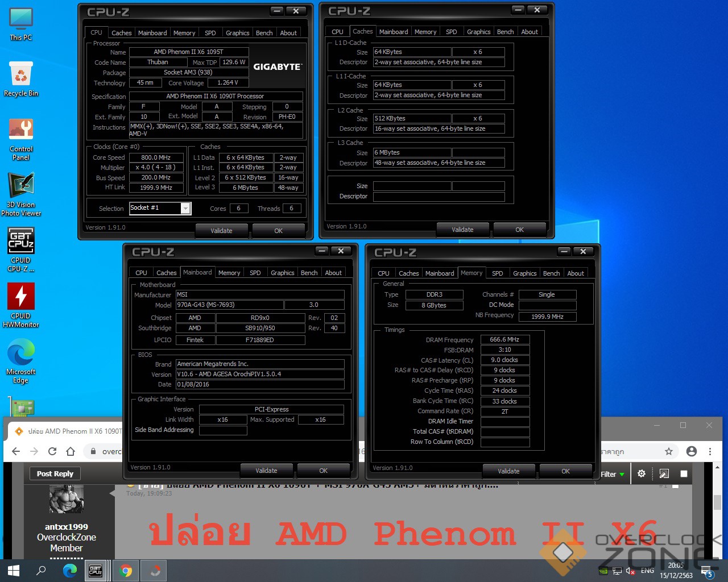The height and width of the screenshot is (582, 728).
Task: Click the DRAM Frequency value 666.6 MHz
Action: pos(505,340)
